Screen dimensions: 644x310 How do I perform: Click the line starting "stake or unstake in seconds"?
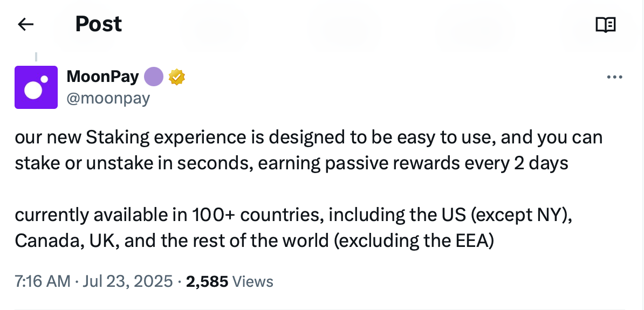coord(291,163)
